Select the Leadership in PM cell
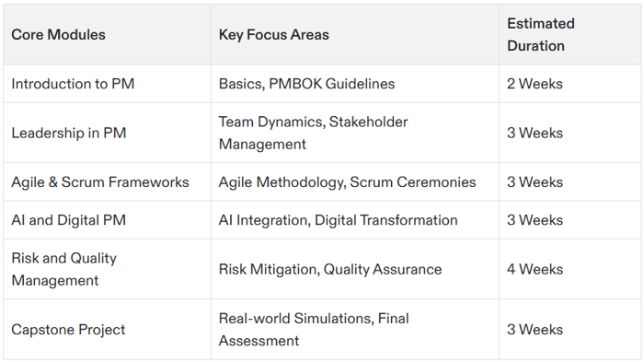The width and height of the screenshot is (644, 362). (108, 133)
